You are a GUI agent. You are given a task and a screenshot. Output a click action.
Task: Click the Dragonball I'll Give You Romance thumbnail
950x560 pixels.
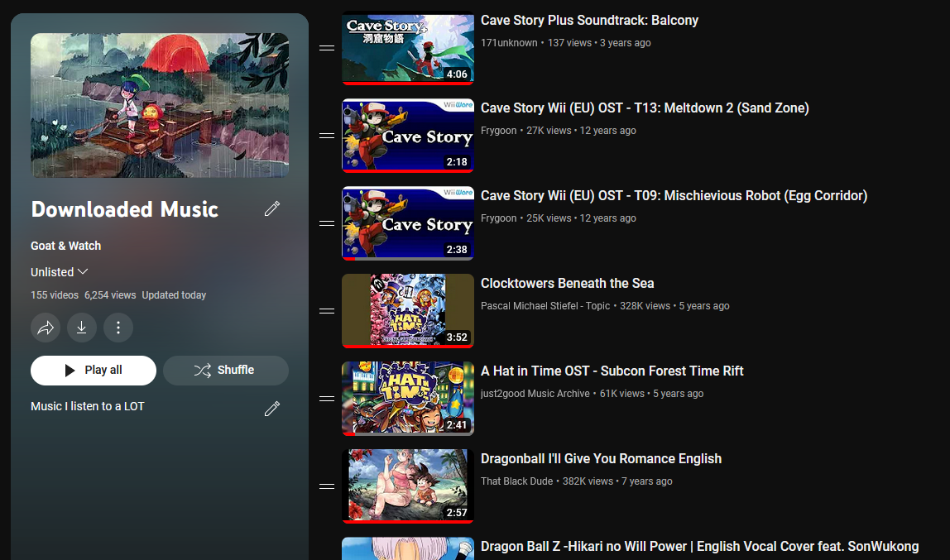coord(408,486)
